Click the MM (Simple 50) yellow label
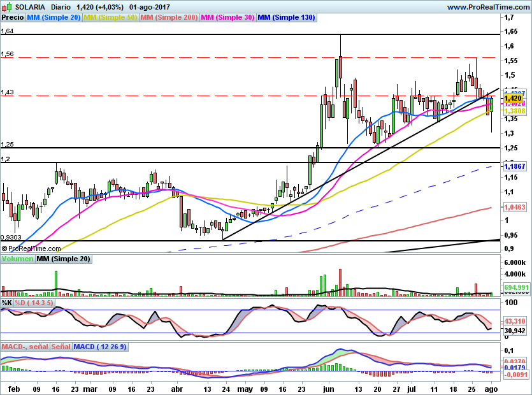 point(110,17)
